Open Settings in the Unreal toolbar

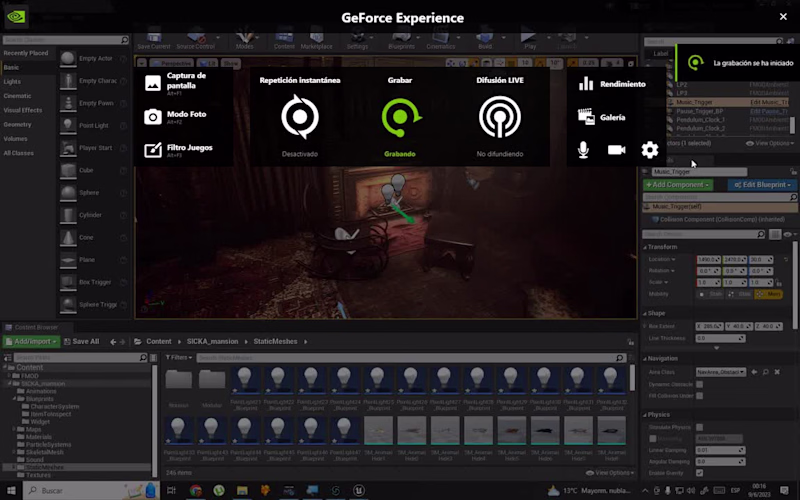(x=357, y=40)
